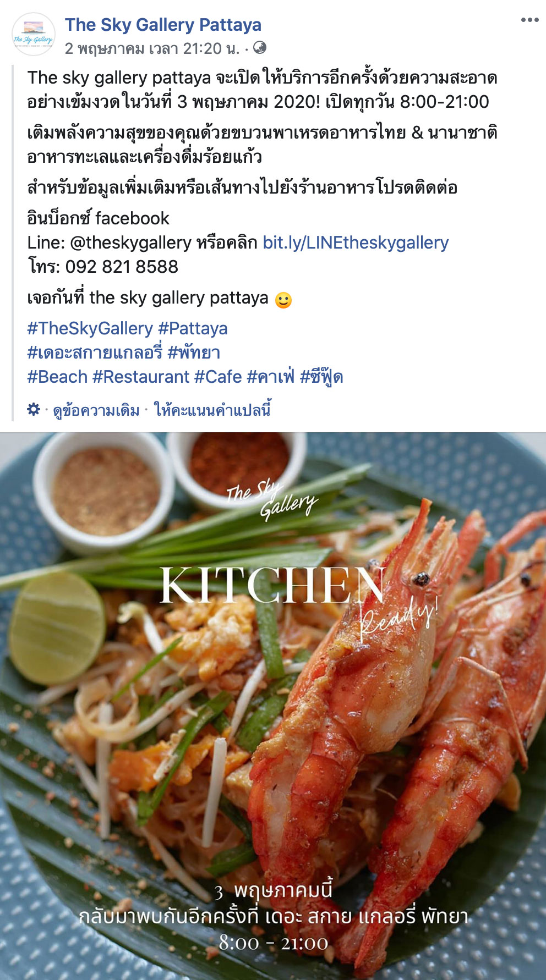This screenshot has height=980, width=546.
Task: Click the #คาเฟ่ hashtag
Action: pyautogui.click(x=271, y=377)
